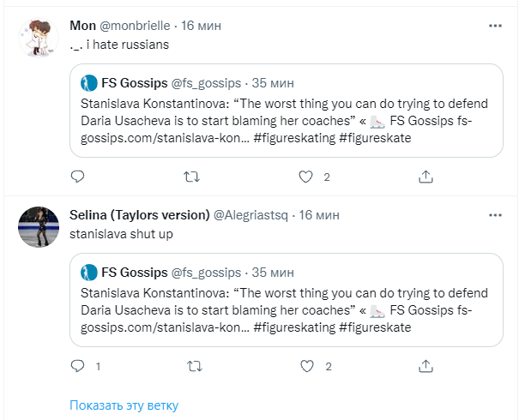Viewport: 519px width, 420px height.
Task: Open more options for Mon's tweet
Action: [495, 26]
